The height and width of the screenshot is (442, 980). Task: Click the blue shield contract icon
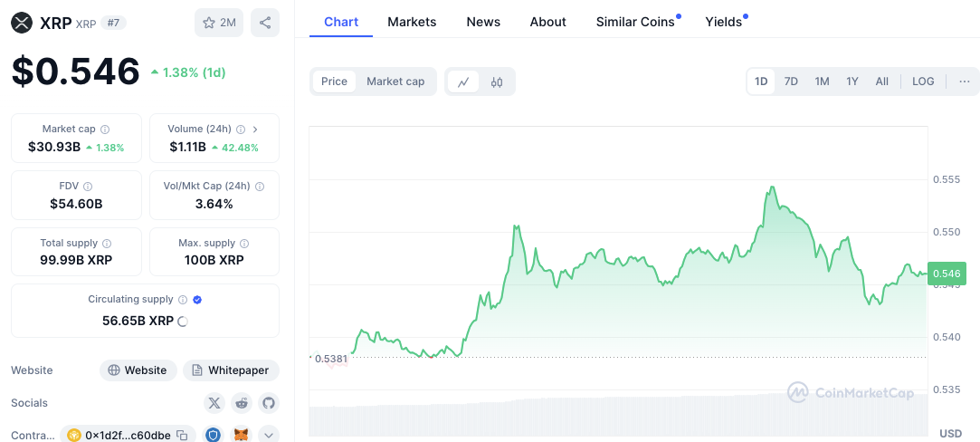click(214, 435)
